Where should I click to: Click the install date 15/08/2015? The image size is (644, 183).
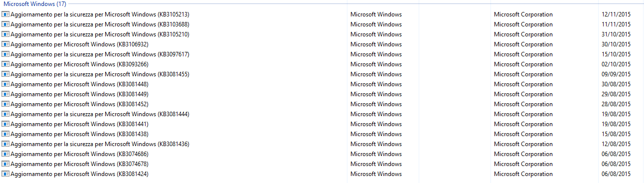pyautogui.click(x=616, y=134)
